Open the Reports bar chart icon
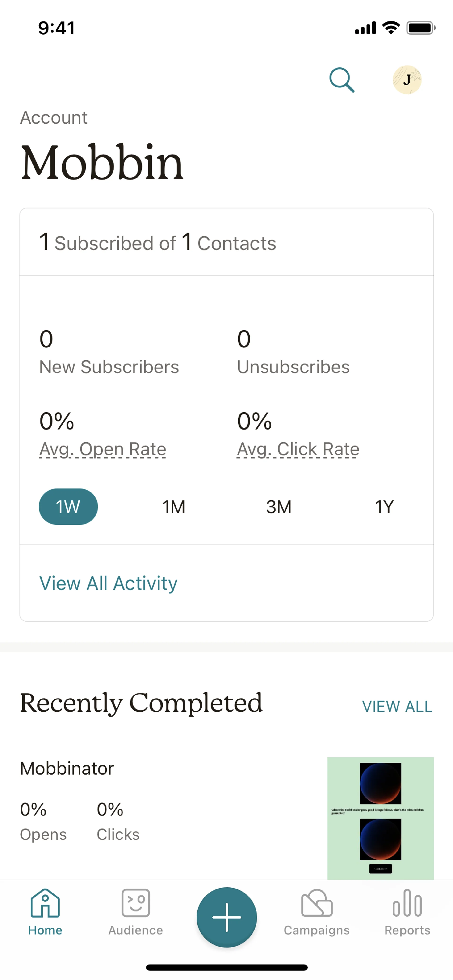The width and height of the screenshot is (453, 980). 407,903
